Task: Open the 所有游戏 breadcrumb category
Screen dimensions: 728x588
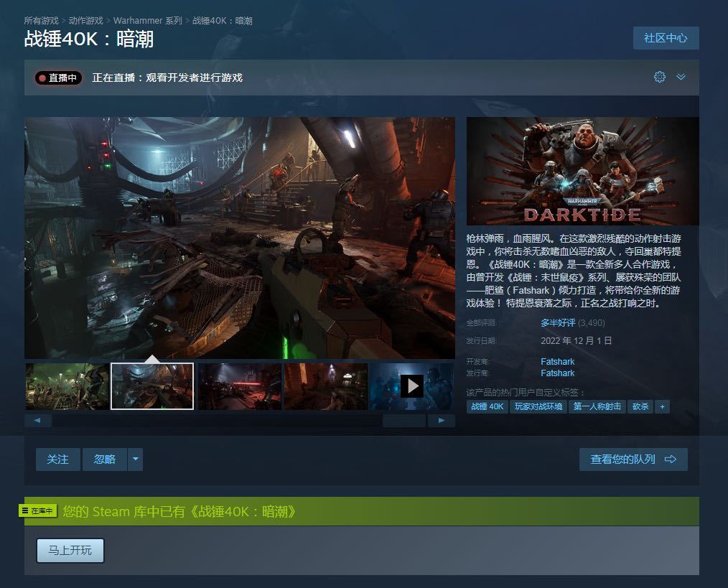Action: [43, 21]
